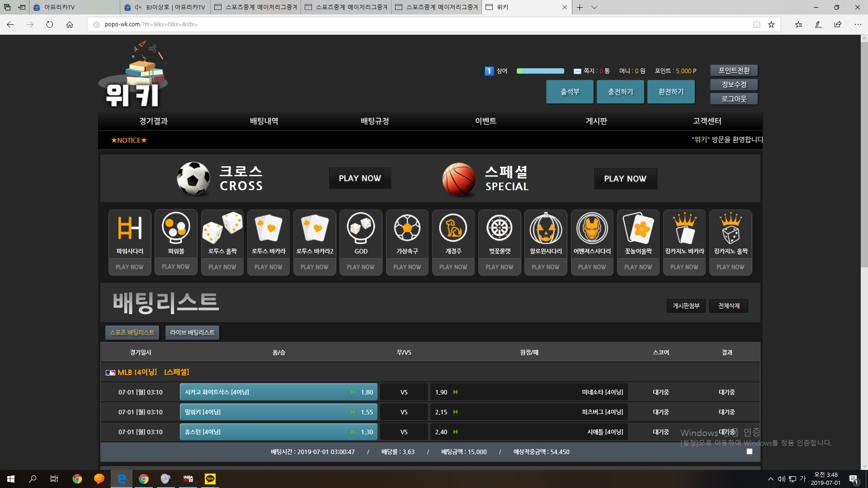Viewport: 868px width, 488px height.
Task: Click the 쪽지 envelope message icon
Action: pos(577,71)
